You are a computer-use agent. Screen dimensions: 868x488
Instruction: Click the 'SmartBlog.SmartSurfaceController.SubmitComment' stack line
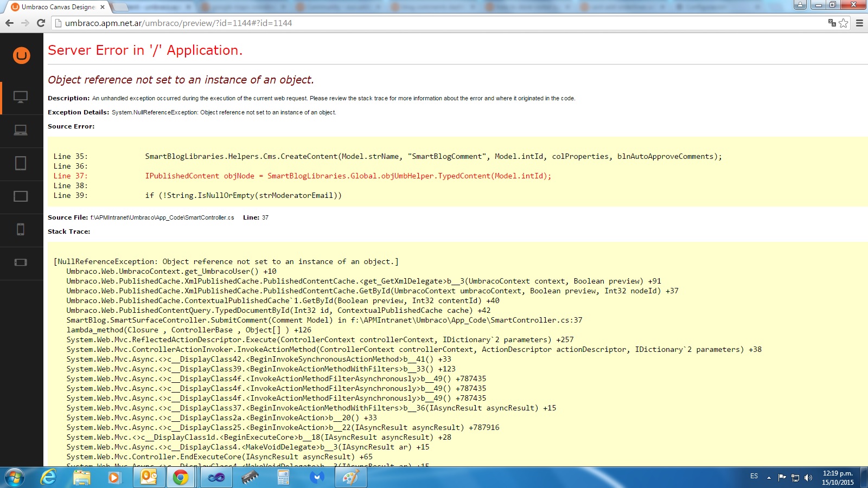pos(324,320)
